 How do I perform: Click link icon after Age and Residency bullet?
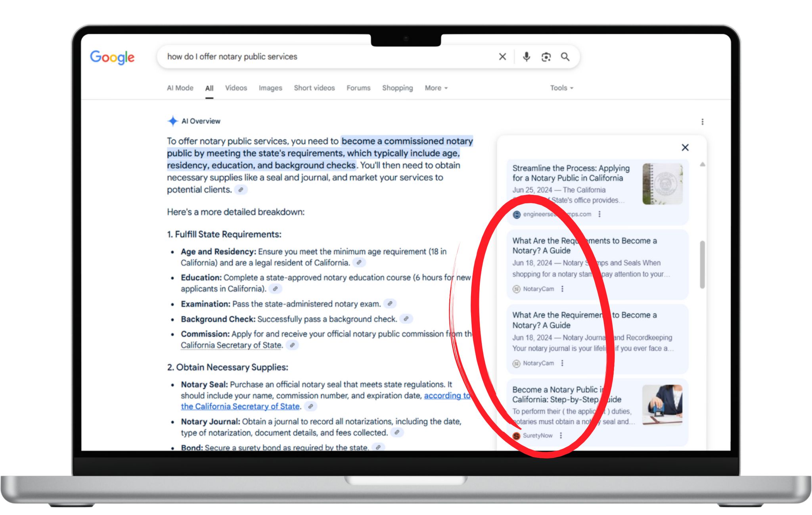[359, 263]
